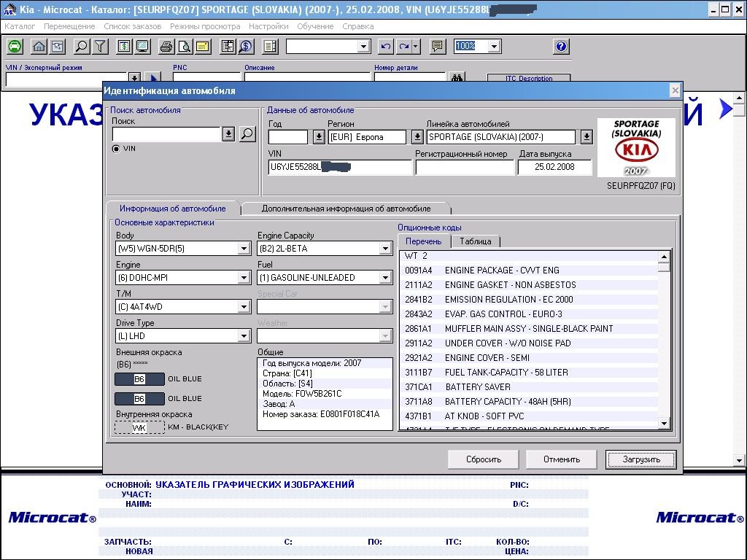Viewport: 747px width, 560px height.
Task: Open the Список заказов menu
Action: pyautogui.click(x=133, y=26)
